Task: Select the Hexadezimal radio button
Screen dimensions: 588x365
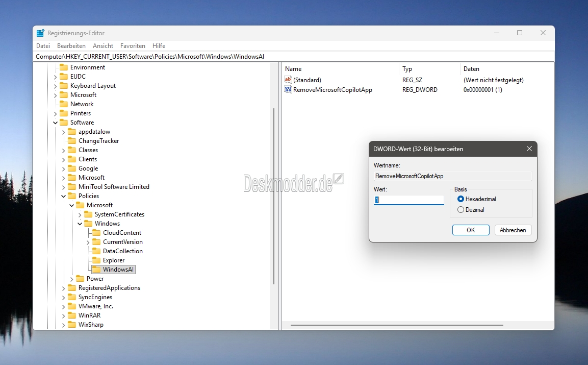Action: (x=461, y=199)
